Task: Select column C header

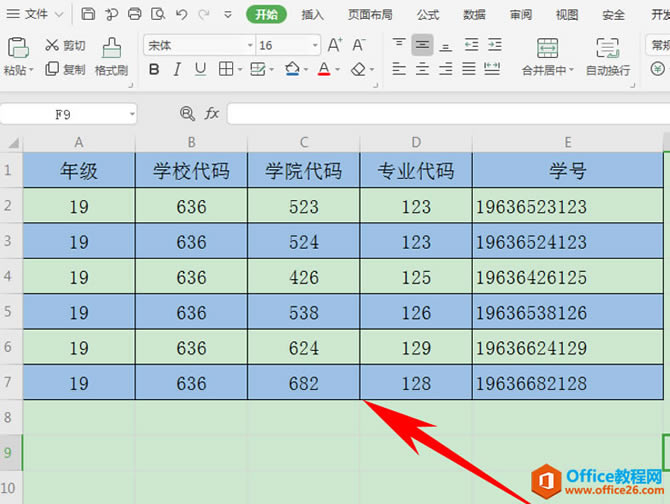Action: [304, 142]
